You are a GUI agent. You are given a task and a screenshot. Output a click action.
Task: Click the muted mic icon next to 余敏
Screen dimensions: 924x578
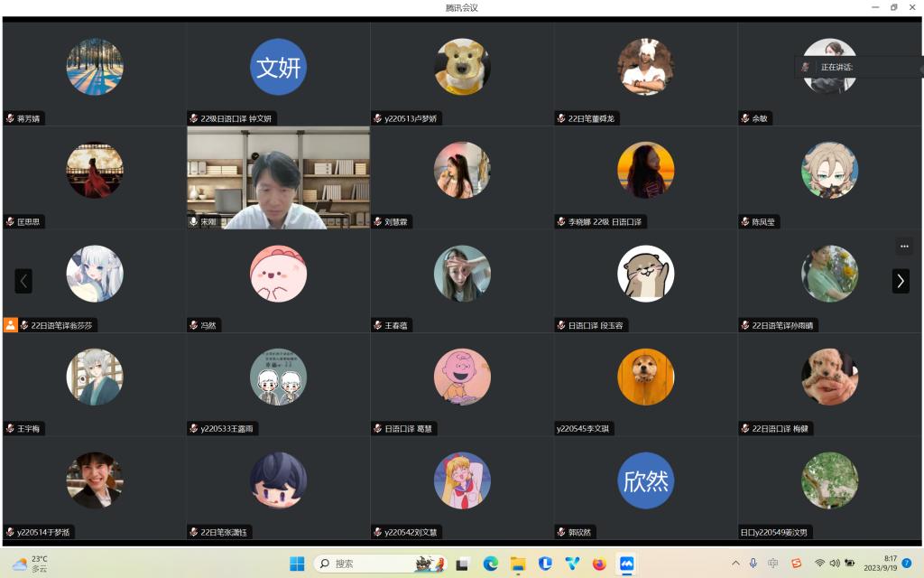(744, 118)
